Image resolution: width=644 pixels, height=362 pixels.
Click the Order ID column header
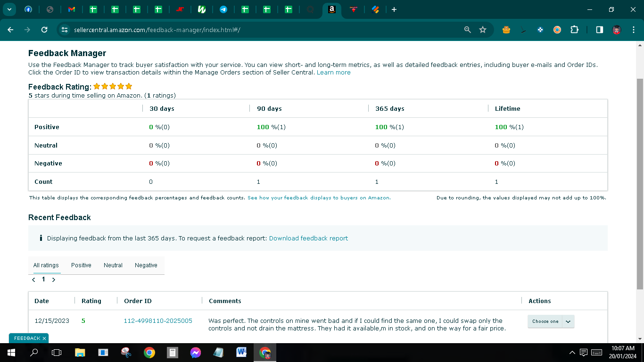(138, 301)
